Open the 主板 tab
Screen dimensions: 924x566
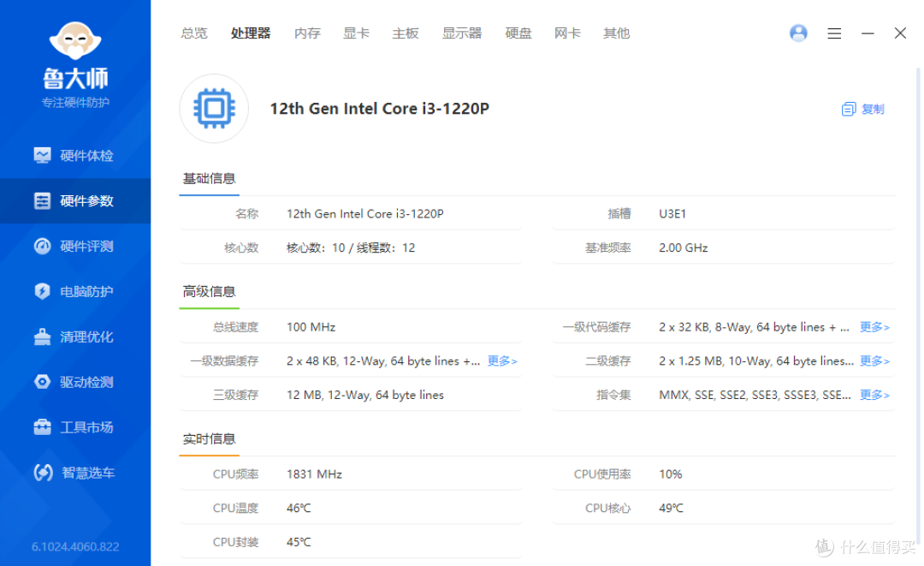click(x=406, y=33)
